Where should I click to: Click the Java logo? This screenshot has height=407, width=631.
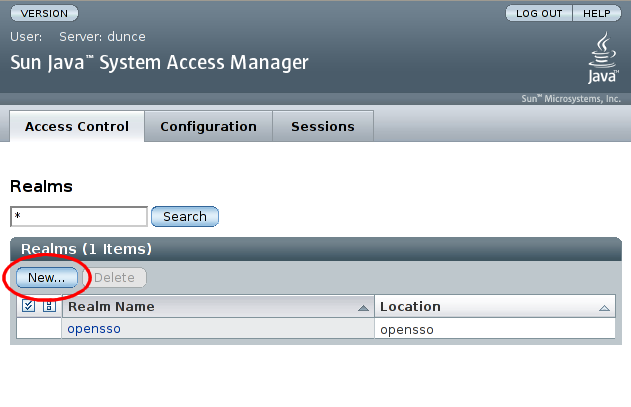(x=602, y=58)
